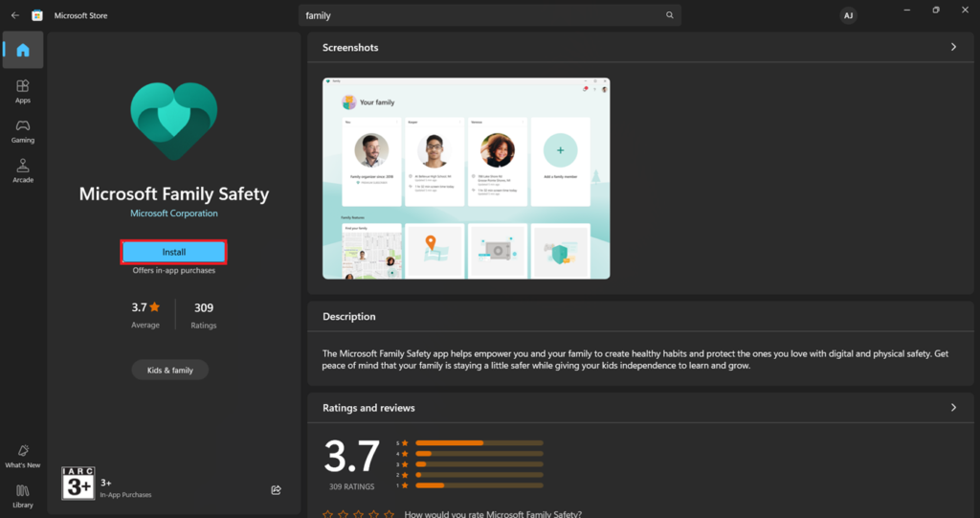Click the search magnifier icon
The image size is (980, 518).
click(669, 15)
